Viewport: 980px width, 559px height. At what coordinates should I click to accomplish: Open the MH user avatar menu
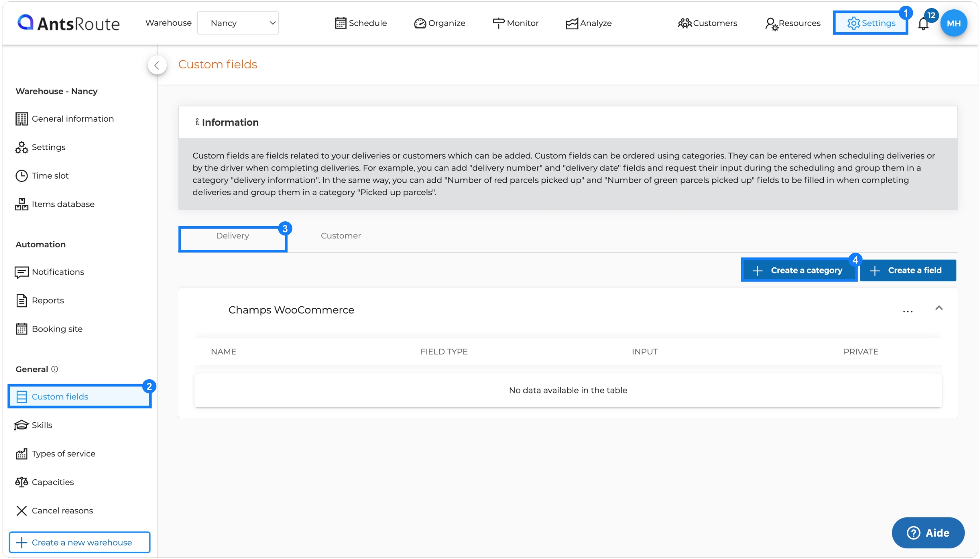tap(954, 23)
